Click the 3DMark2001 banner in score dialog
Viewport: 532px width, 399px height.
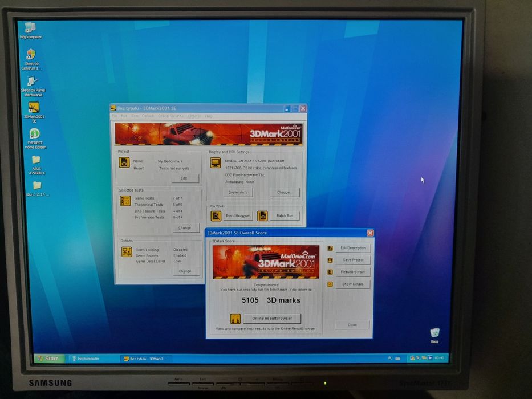point(266,262)
